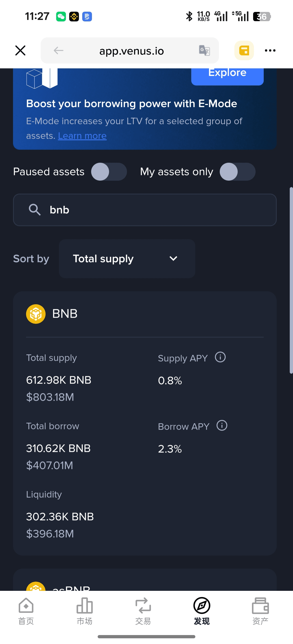Turn on My assets only switch
The height and width of the screenshot is (644, 293).
click(x=237, y=172)
